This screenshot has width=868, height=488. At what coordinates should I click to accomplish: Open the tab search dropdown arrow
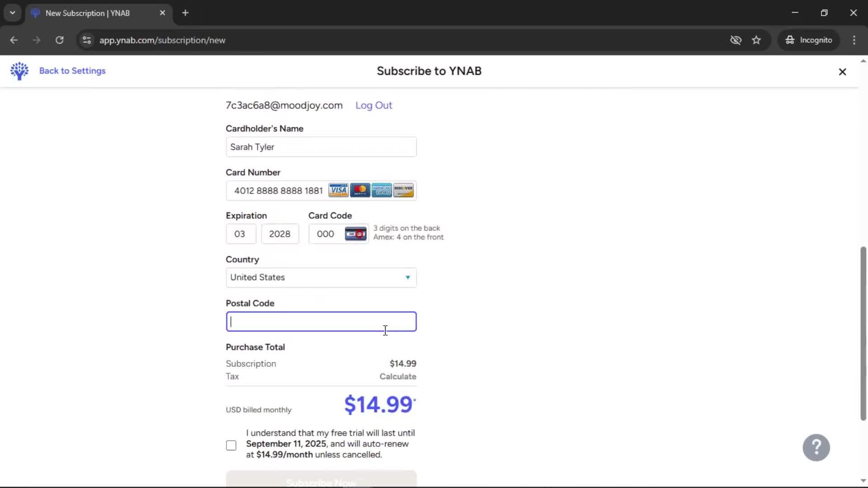pyautogui.click(x=12, y=13)
